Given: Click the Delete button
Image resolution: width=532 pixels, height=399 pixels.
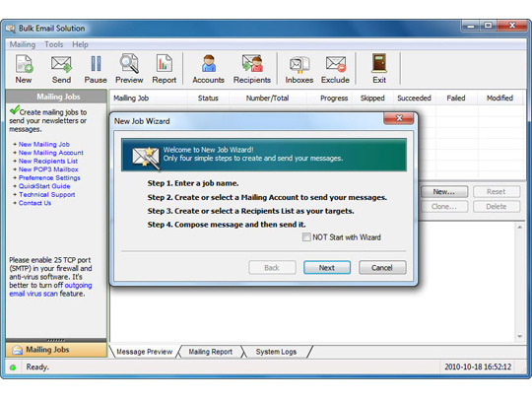Looking at the screenshot, I should 497,207.
